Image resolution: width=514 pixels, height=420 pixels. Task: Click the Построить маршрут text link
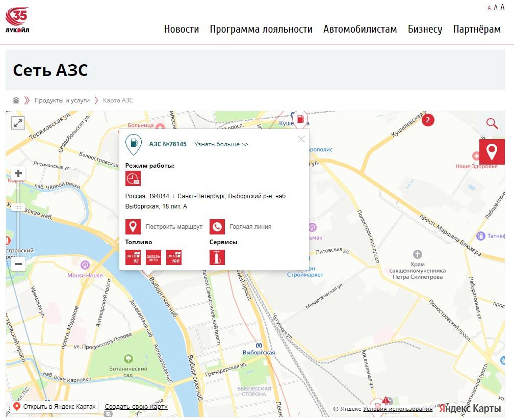click(174, 227)
